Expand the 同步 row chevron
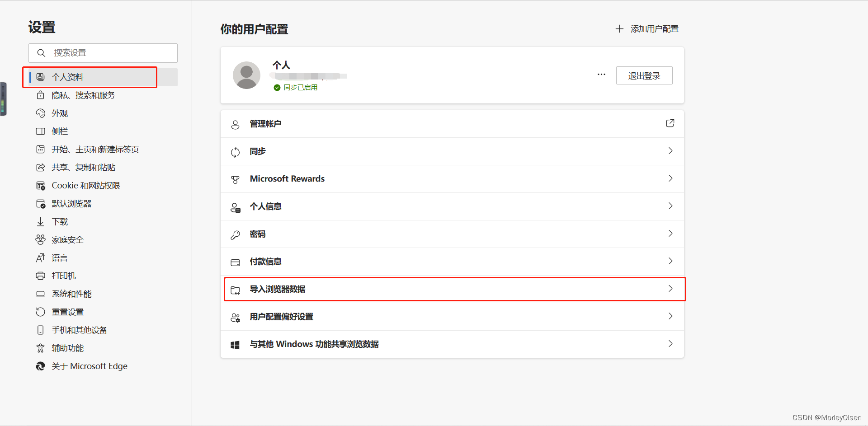Image resolution: width=868 pixels, height=426 pixels. [670, 150]
